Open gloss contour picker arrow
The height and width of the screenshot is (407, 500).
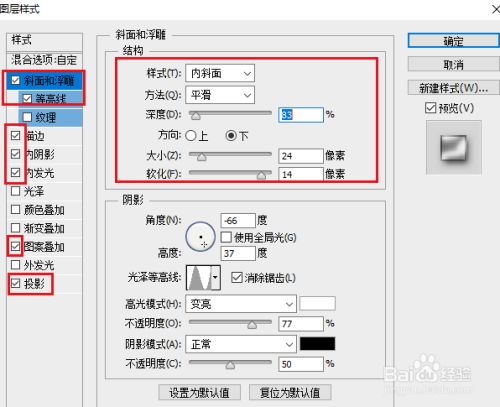[215, 277]
